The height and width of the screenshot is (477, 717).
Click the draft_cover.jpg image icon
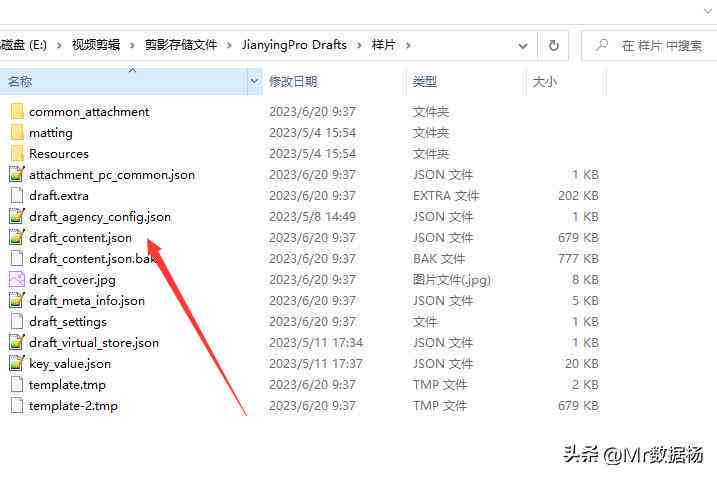pyautogui.click(x=17, y=279)
